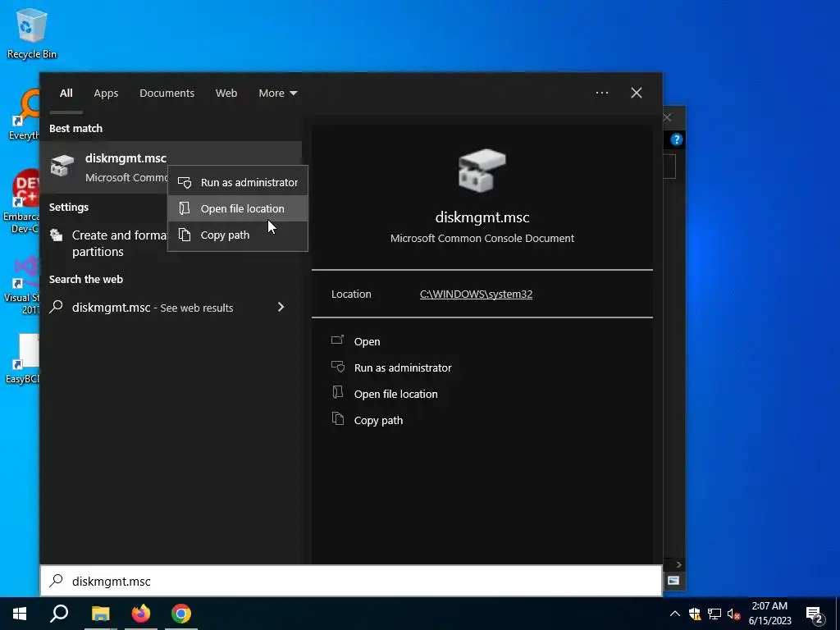This screenshot has width=840, height=630.
Task: Open Google Chrome from the taskbar
Action: pyautogui.click(x=181, y=614)
